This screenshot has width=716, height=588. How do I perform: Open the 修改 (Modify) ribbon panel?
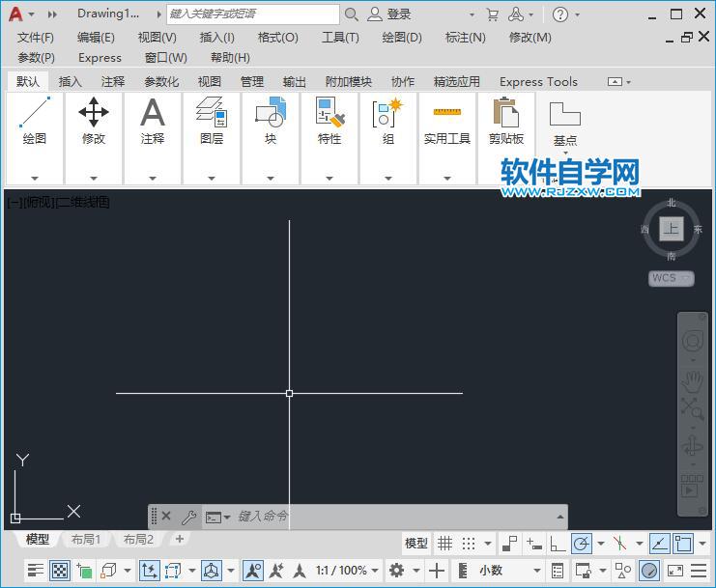click(x=94, y=121)
